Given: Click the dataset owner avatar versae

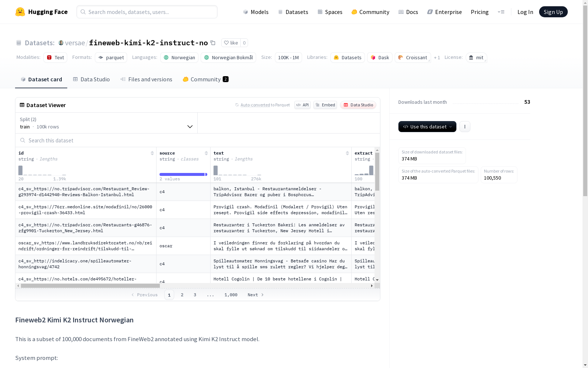Looking at the screenshot, I should (x=61, y=43).
